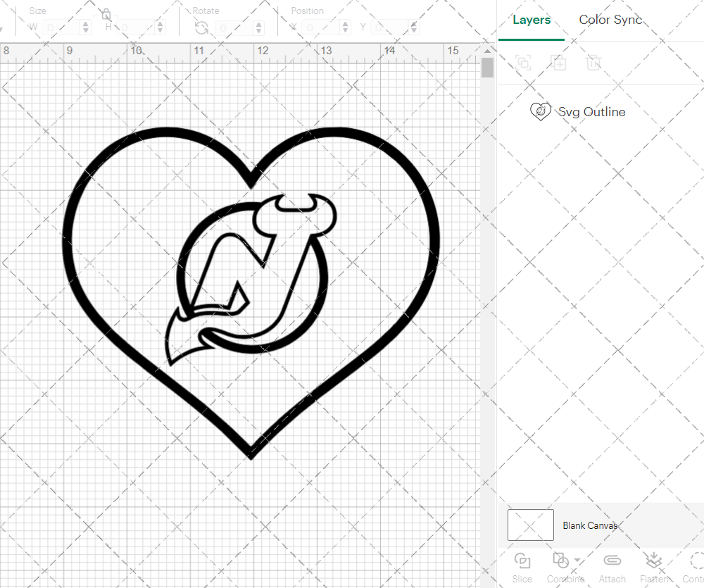Click the Blank Canvas label

point(590,525)
